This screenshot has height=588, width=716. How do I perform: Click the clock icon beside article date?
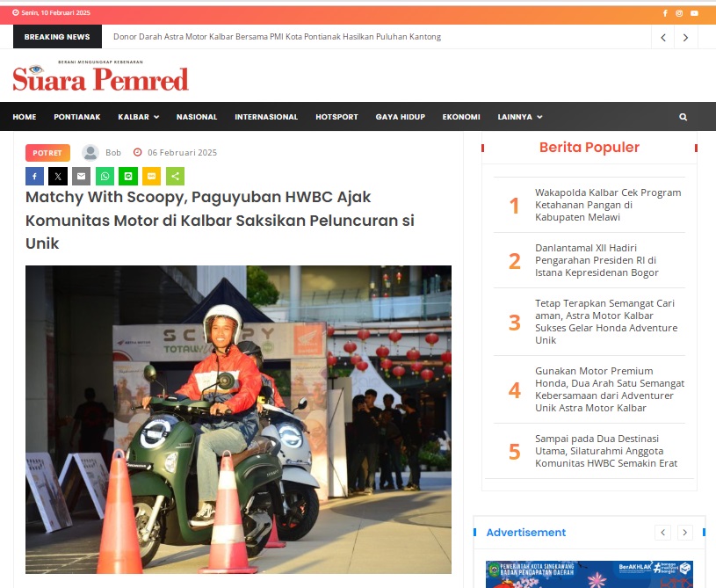[x=137, y=152]
